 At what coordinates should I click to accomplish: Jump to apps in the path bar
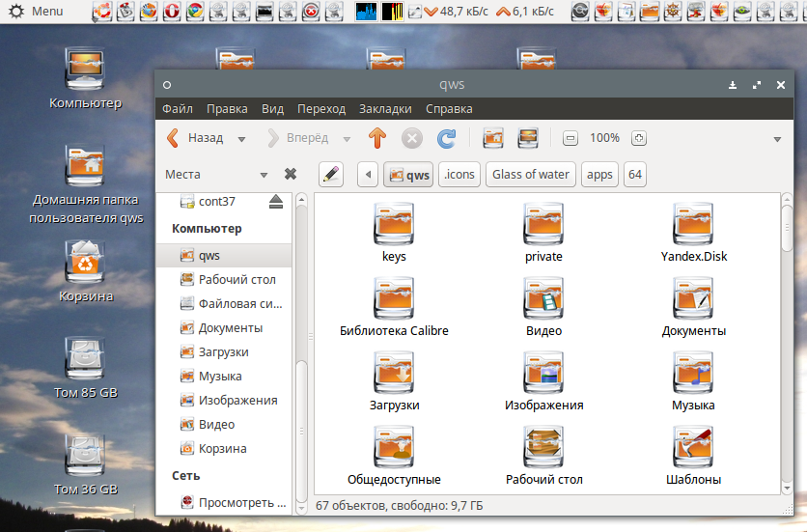coord(599,175)
